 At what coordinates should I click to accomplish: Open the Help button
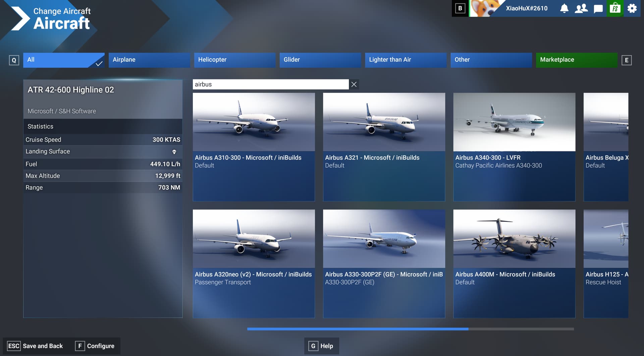point(322,346)
